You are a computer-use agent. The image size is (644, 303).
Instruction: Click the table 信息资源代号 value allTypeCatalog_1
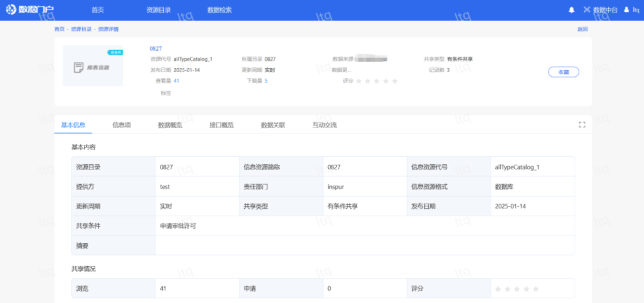click(517, 167)
